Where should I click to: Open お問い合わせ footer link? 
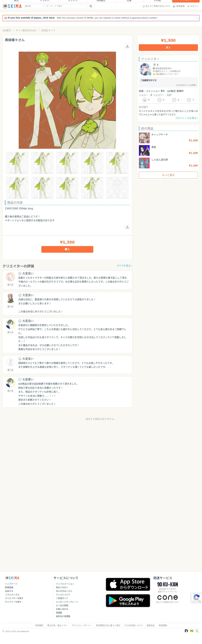[x=62, y=609]
